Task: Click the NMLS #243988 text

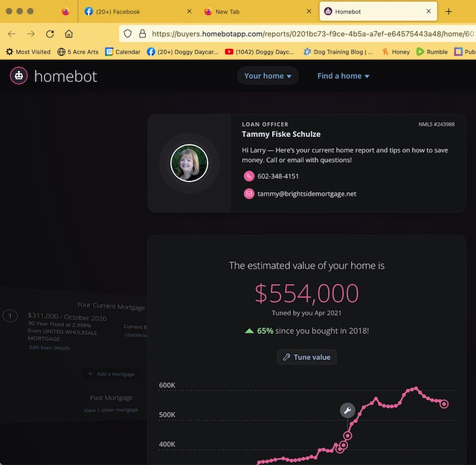Action: point(437,124)
